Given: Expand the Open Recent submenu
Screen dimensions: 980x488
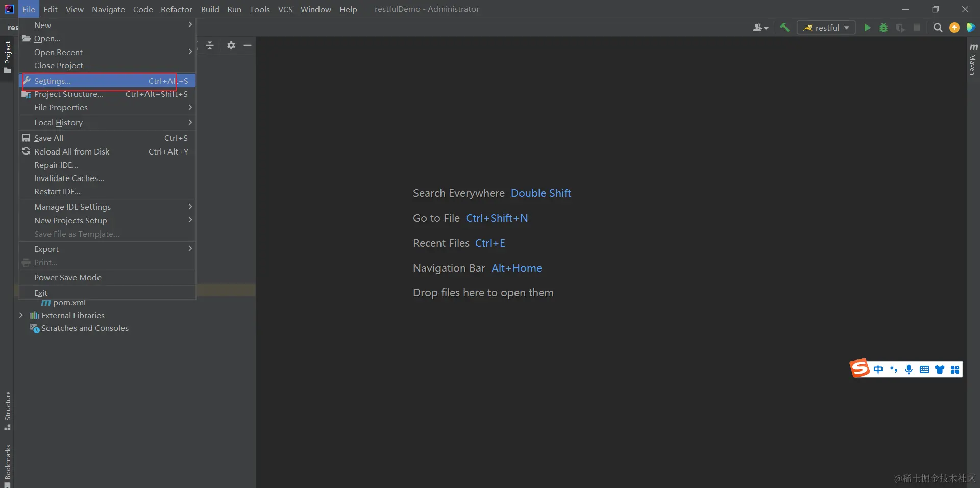Looking at the screenshot, I should [107, 52].
